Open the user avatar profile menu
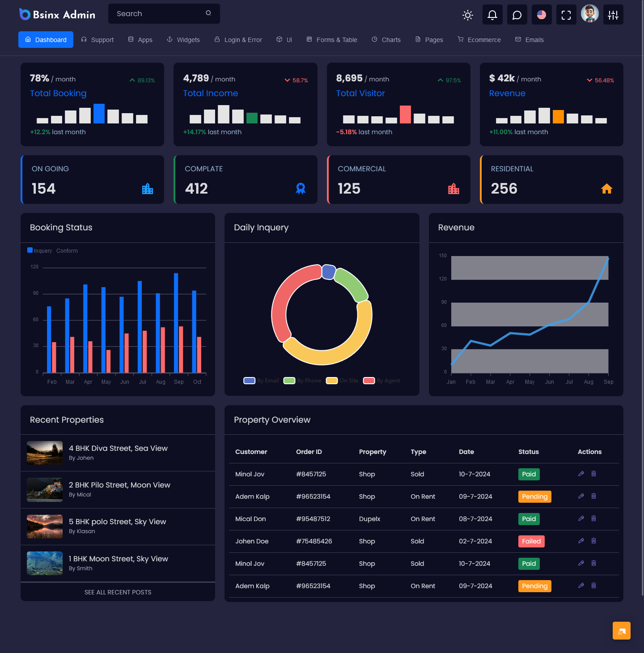Screen dimensions: 644x653 pyautogui.click(x=589, y=14)
